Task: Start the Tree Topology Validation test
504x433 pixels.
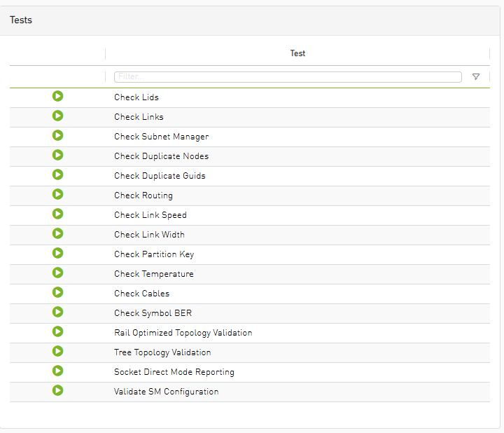Action: pos(58,352)
